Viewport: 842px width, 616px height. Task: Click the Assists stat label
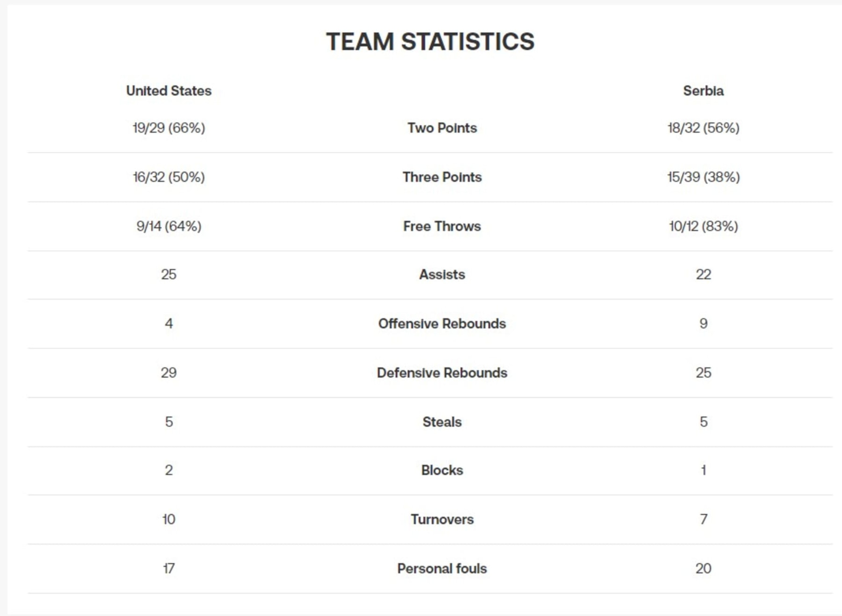[442, 274]
